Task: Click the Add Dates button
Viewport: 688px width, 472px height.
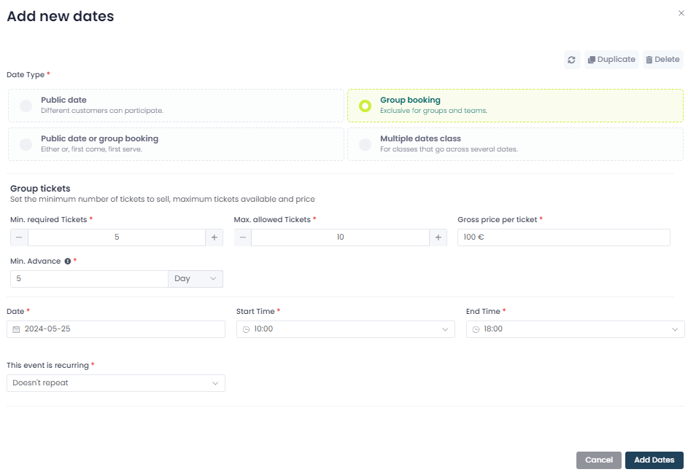Action: tap(654, 460)
